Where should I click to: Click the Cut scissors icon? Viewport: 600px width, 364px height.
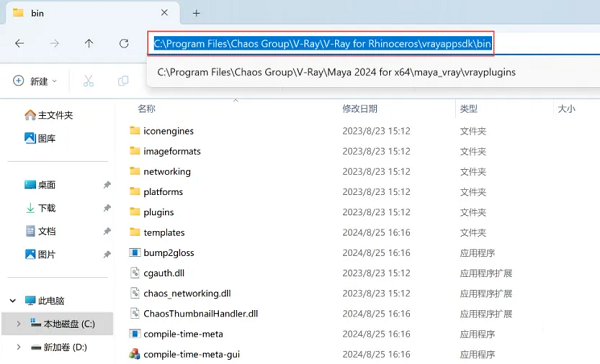tap(88, 81)
